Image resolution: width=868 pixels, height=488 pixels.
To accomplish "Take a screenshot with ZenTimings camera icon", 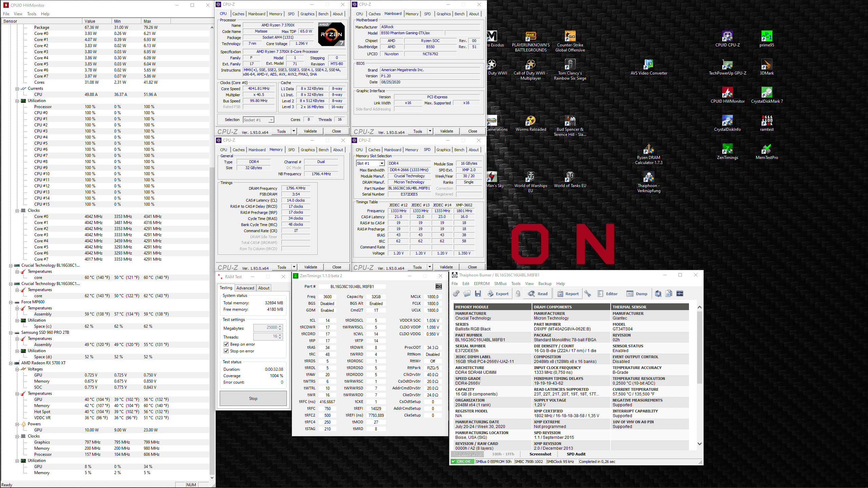I will [438, 287].
